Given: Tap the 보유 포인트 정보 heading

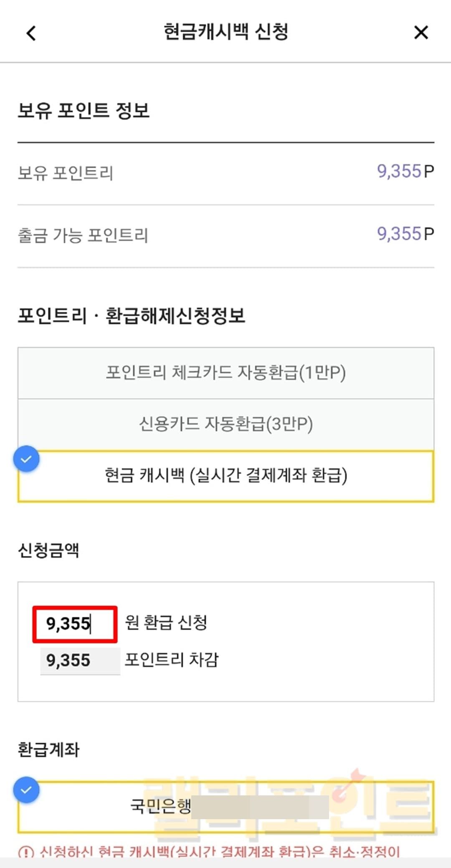Looking at the screenshot, I should click(x=84, y=111).
